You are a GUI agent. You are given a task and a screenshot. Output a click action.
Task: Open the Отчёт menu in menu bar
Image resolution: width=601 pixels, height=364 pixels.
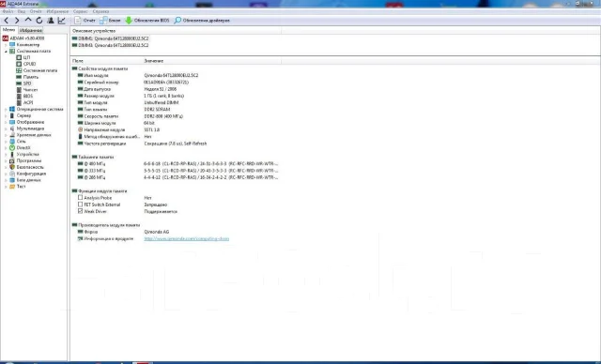click(x=36, y=11)
